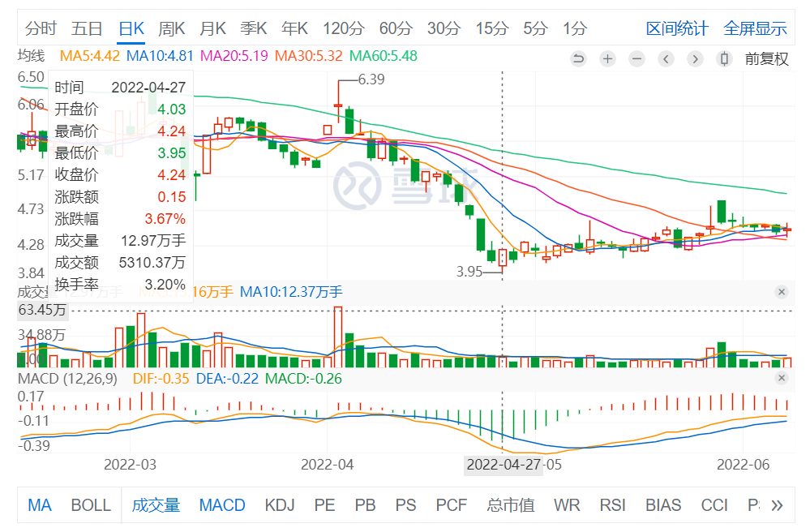This screenshot has height=532, width=810.
Task: Zoom in the chart with plus icon
Action: pyautogui.click(x=607, y=58)
